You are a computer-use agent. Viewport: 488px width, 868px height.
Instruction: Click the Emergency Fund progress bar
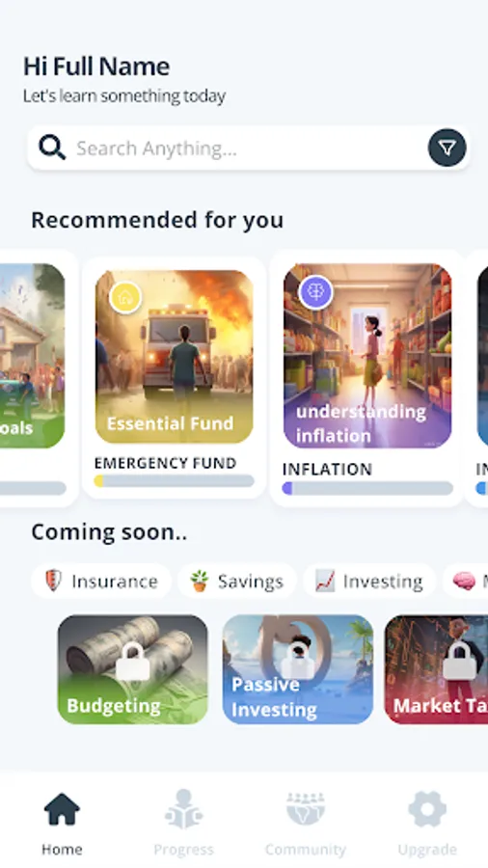click(x=175, y=480)
